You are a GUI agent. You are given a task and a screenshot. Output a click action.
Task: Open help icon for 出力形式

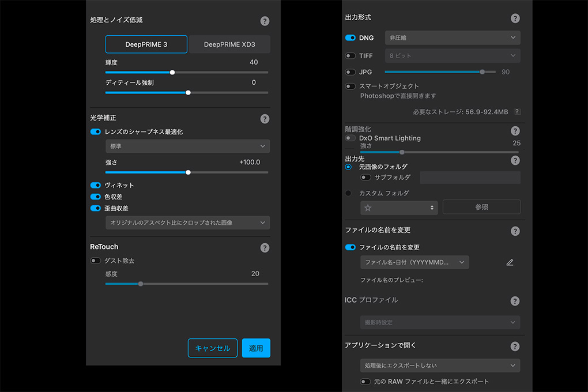coord(515,18)
